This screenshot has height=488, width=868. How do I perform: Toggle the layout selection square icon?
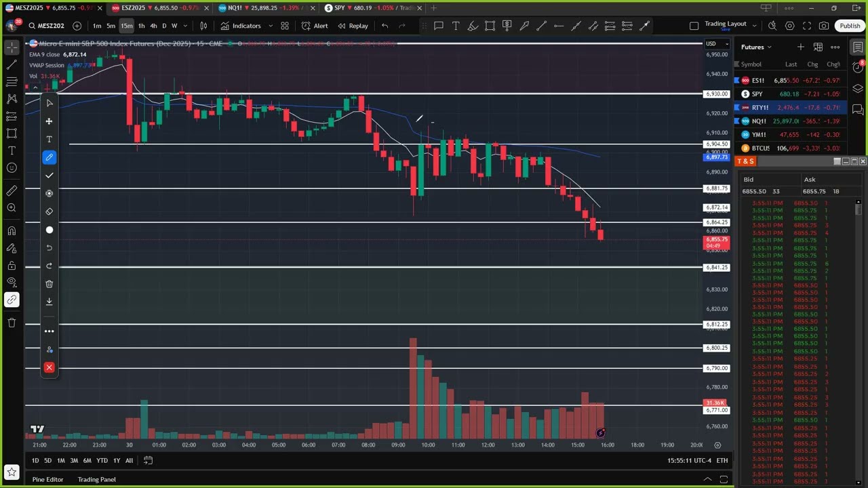(694, 26)
